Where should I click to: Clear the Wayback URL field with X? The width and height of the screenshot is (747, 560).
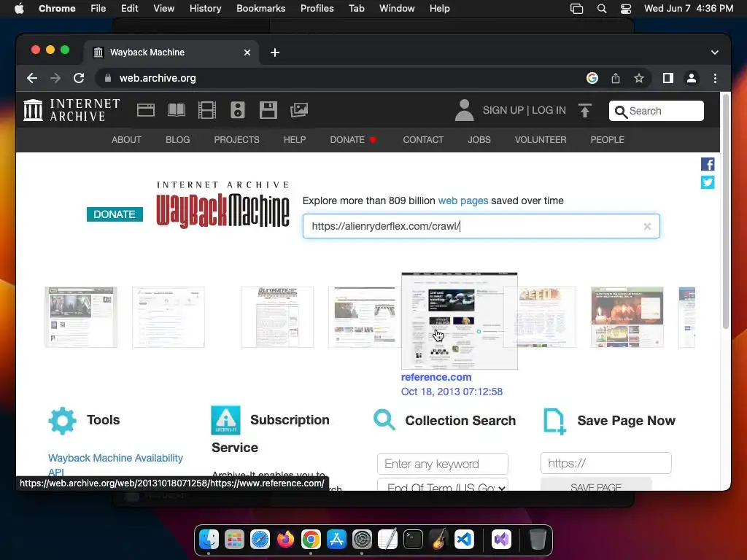pyautogui.click(x=647, y=226)
